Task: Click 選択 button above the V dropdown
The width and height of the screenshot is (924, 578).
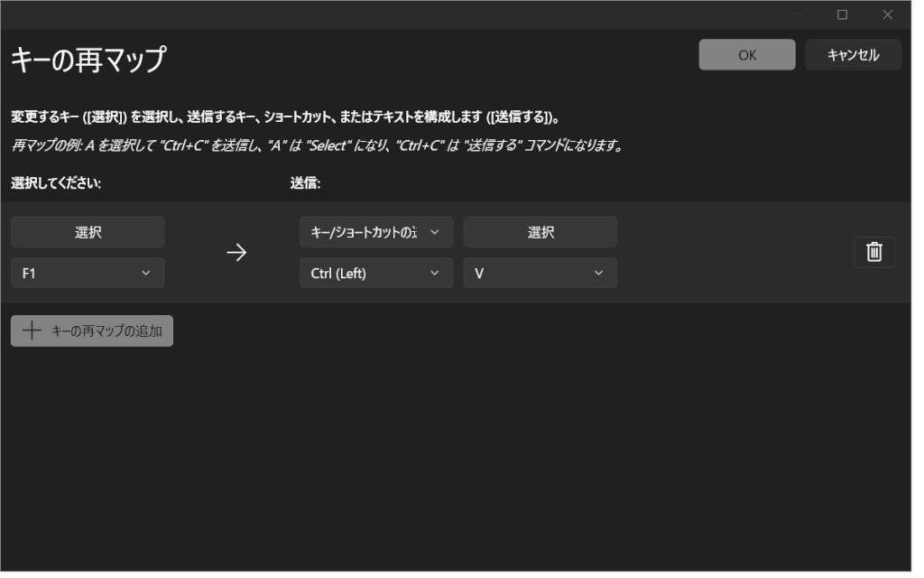Action: pyautogui.click(x=541, y=232)
